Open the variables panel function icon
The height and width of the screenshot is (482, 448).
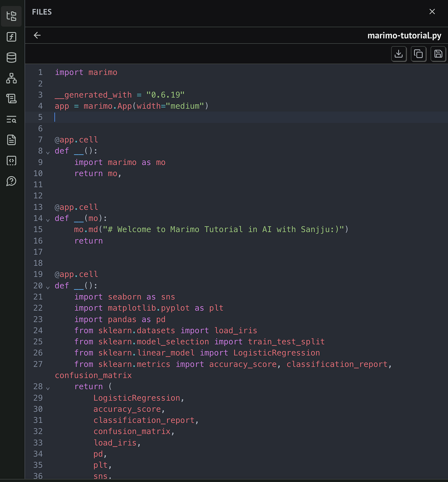pos(12,37)
